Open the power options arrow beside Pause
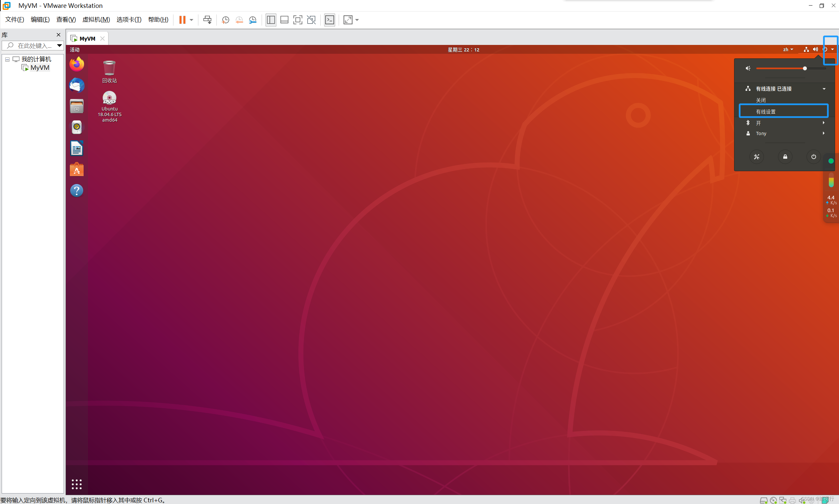The image size is (839, 504). point(191,20)
